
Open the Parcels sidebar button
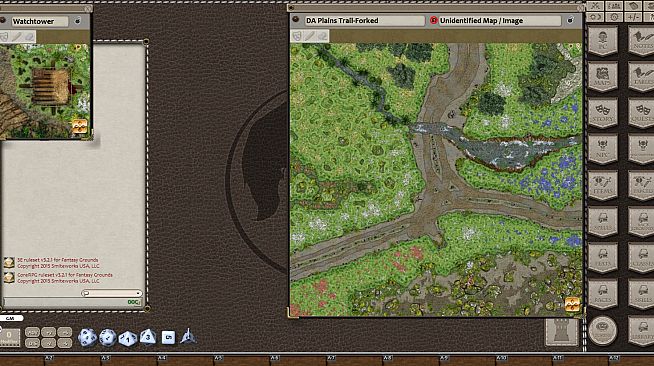tap(641, 186)
